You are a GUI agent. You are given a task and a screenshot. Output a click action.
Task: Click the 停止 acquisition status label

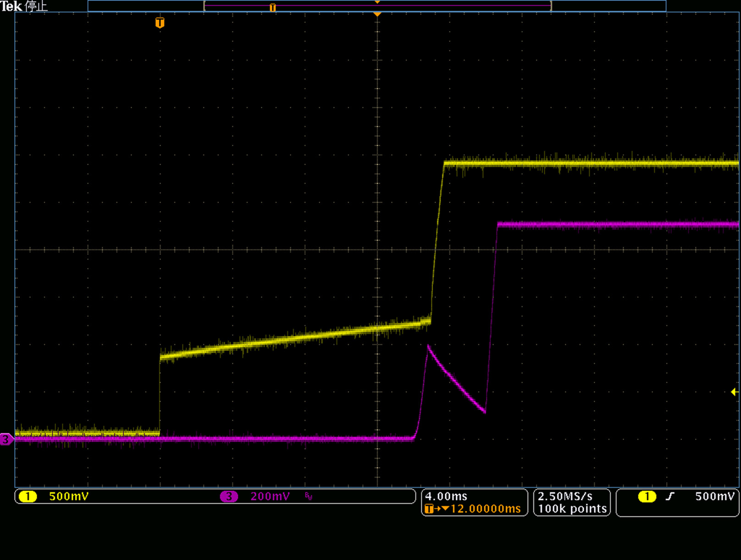click(x=36, y=6)
